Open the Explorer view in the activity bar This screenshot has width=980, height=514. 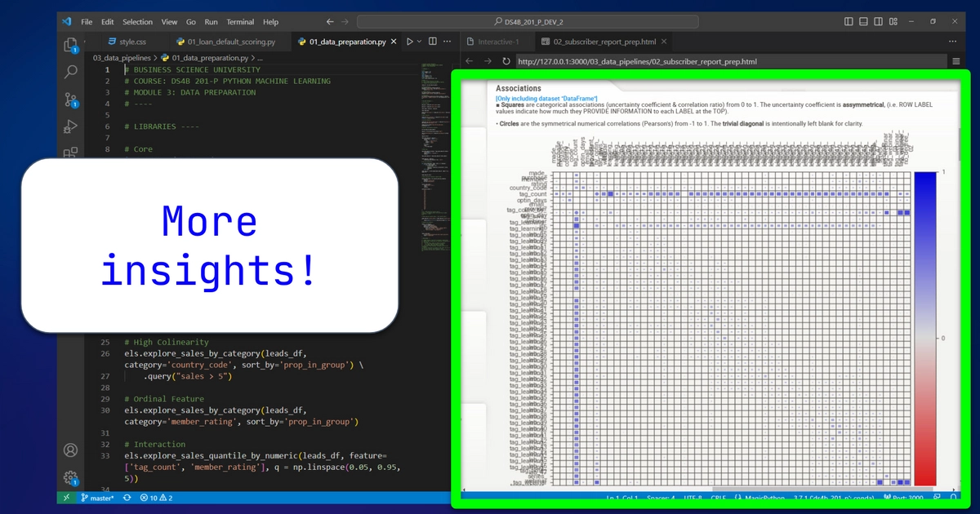click(x=70, y=44)
